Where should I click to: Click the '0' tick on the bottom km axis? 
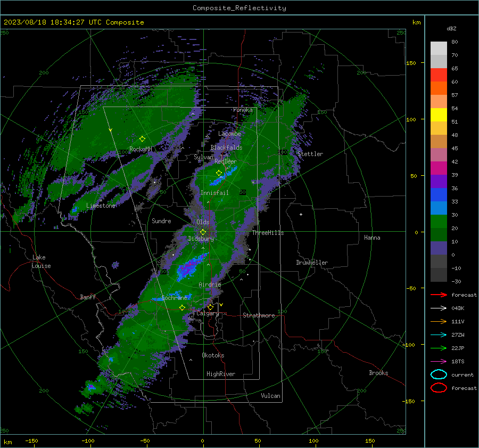coord(202,441)
